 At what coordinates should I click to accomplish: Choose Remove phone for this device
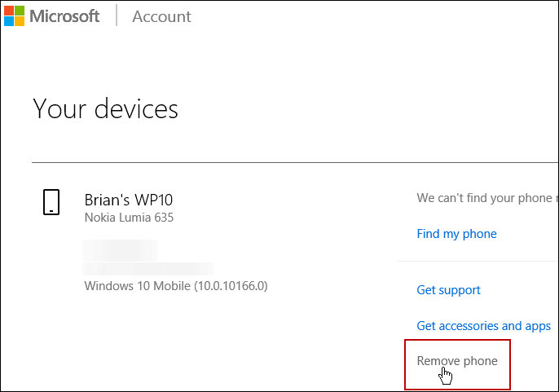click(457, 360)
